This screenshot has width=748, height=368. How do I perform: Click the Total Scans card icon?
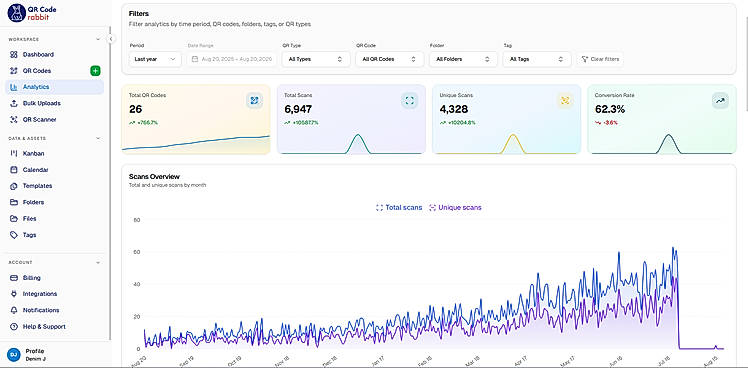coord(409,100)
